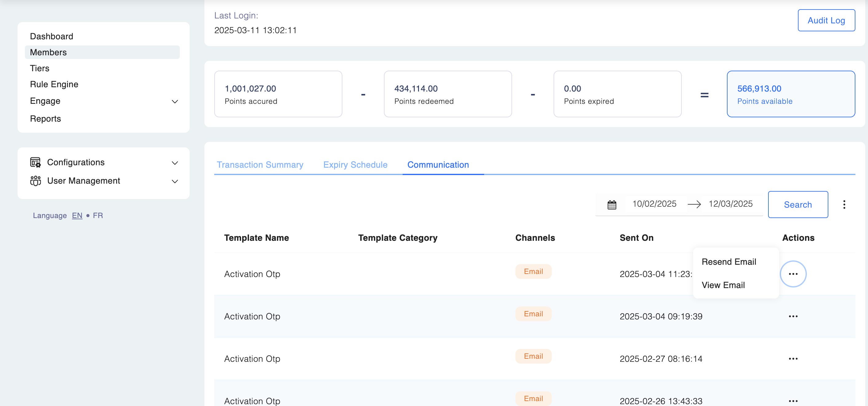Click the Audit Log button
The image size is (868, 406).
826,21
